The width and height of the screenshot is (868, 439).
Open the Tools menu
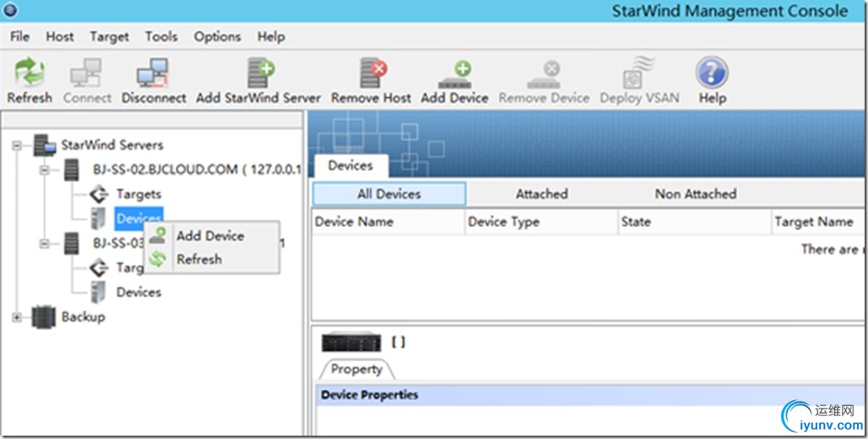(x=161, y=37)
